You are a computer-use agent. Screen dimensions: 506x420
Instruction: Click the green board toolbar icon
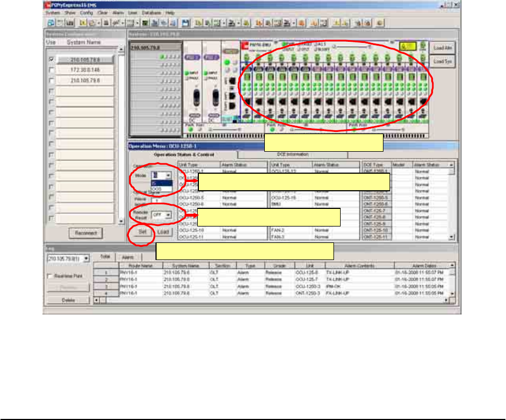145,23
